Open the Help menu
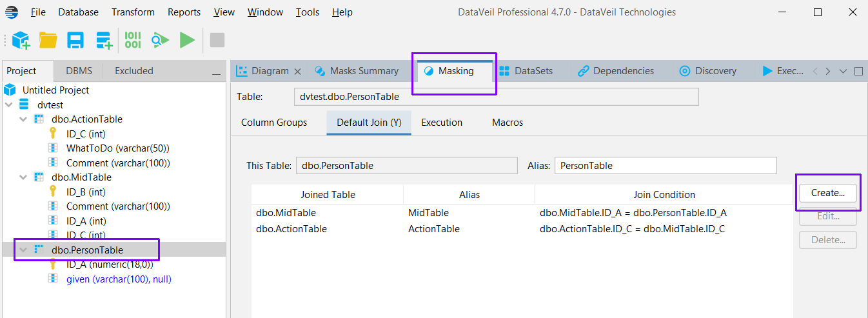 [342, 12]
